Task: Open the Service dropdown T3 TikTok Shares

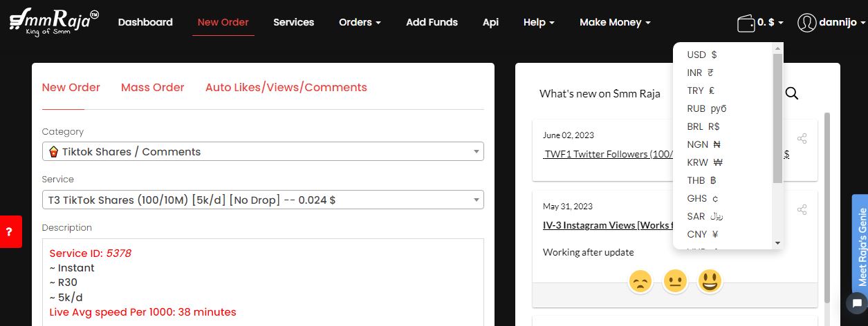Action: tap(263, 200)
